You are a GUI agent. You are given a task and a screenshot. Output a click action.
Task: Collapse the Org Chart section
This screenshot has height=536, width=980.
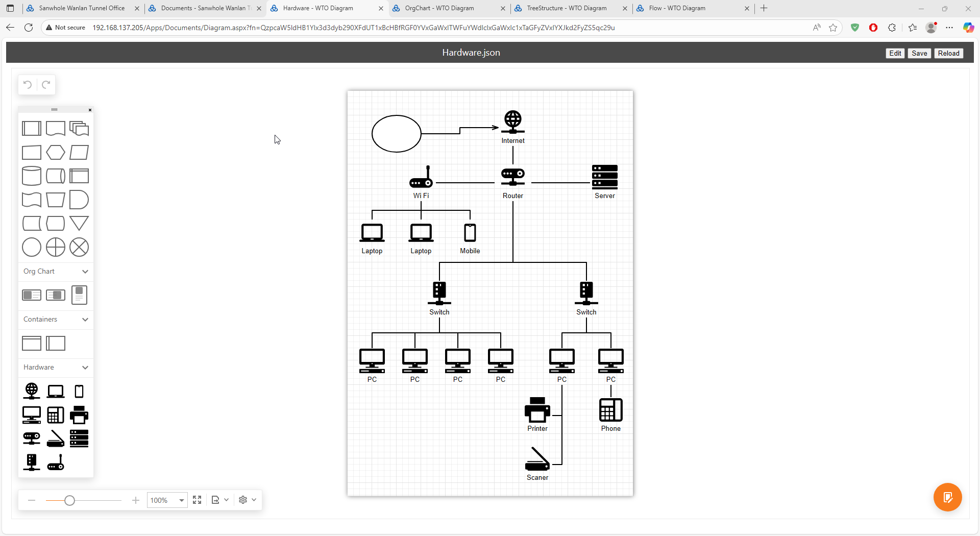[85, 272]
